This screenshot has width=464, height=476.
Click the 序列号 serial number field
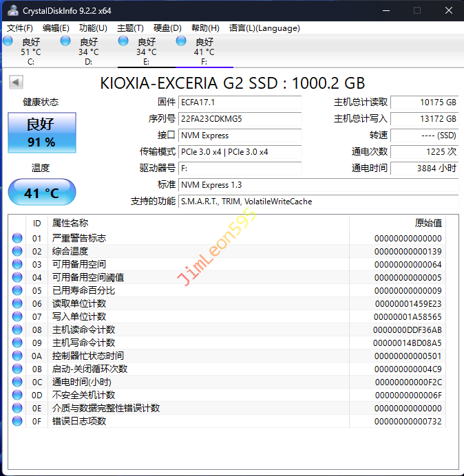(x=240, y=118)
